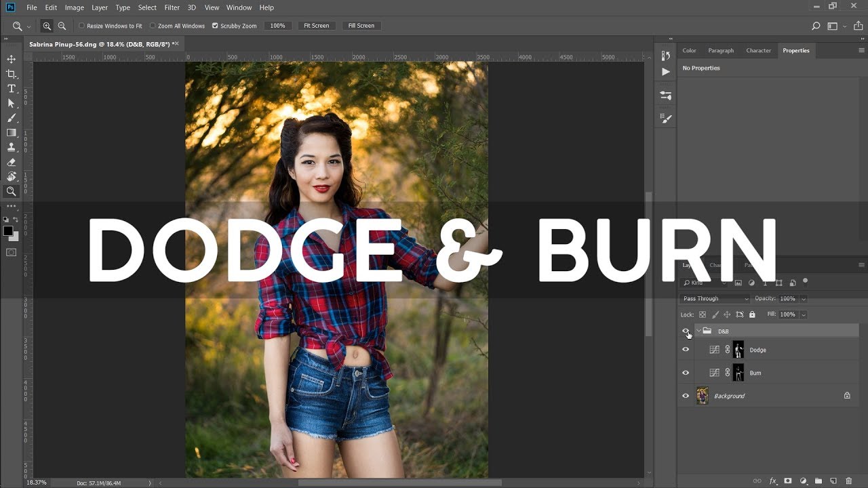
Task: Open status bar info arrow
Action: click(150, 483)
